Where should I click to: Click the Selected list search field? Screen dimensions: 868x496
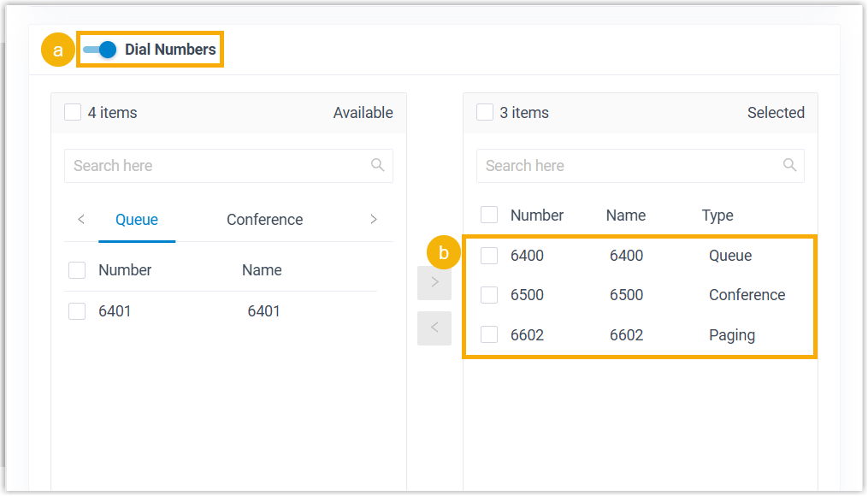pyautogui.click(x=630, y=166)
